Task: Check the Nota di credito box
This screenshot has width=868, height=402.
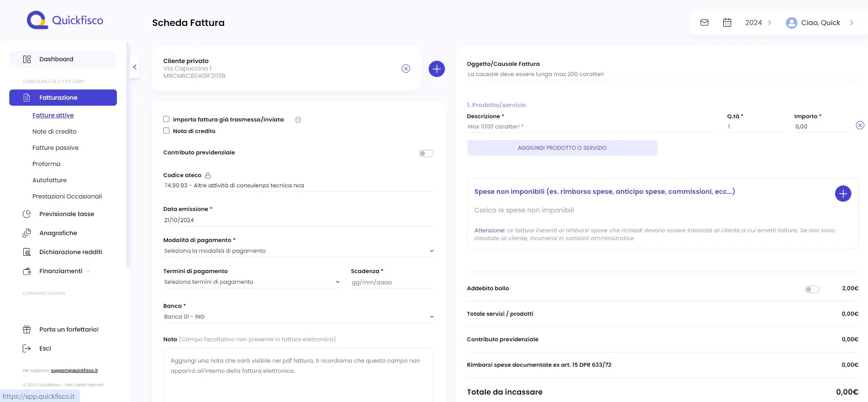Action: coord(166,131)
